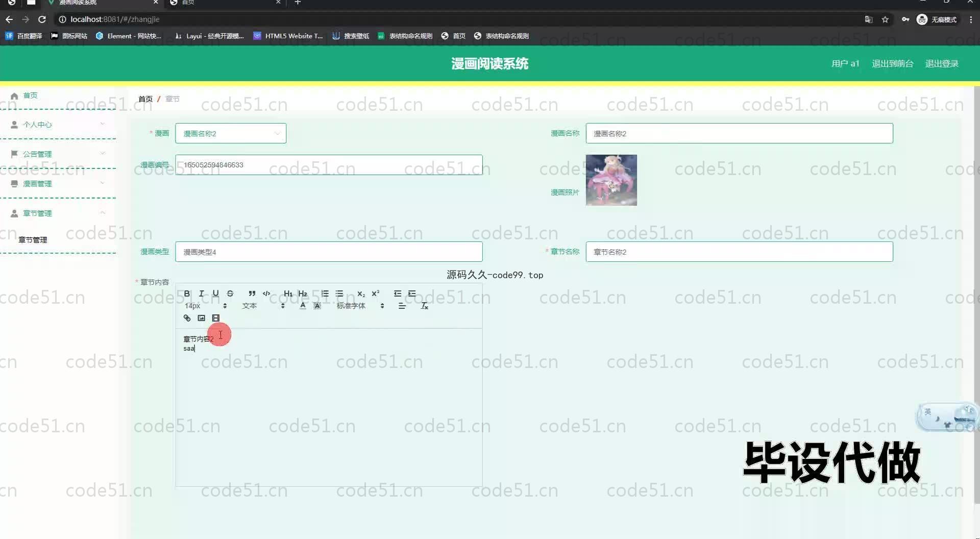Viewport: 980px width, 539px height.
Task: Click the 章节名称 input field
Action: pos(739,252)
